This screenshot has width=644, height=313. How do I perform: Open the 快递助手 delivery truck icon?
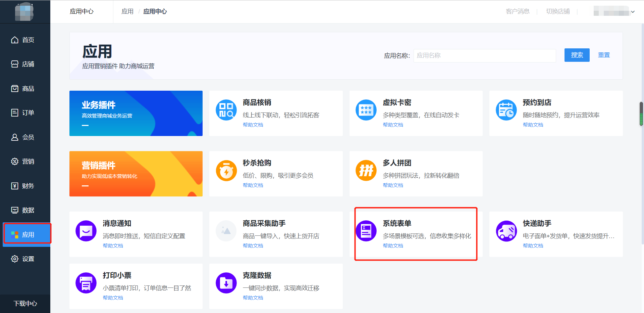[x=506, y=231]
